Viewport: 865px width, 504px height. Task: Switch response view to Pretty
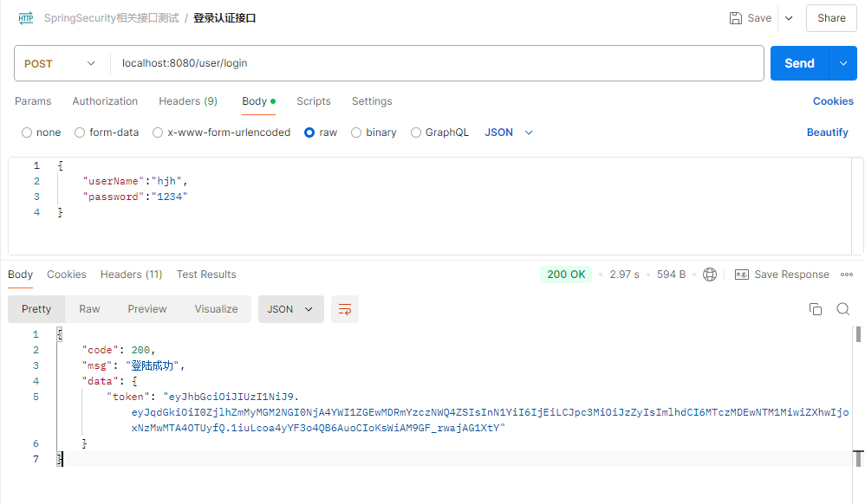[36, 309]
